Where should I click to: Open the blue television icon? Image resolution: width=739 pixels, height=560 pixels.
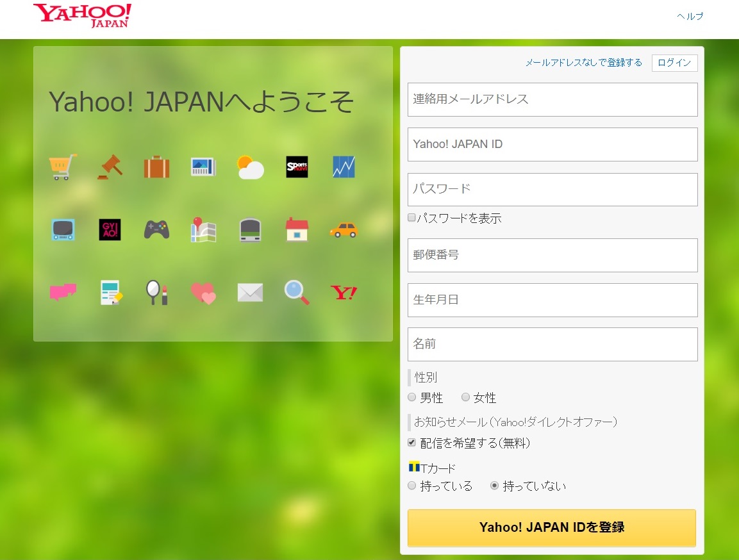63,230
